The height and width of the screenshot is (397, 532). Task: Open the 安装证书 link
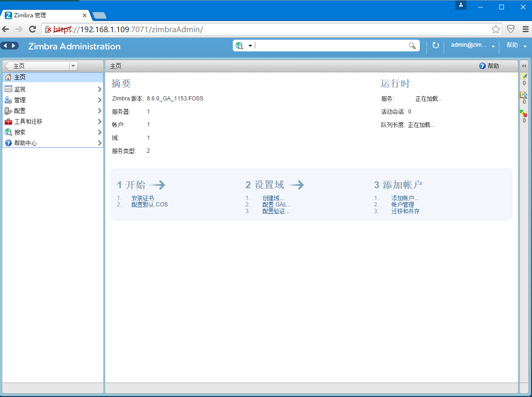[x=143, y=198]
